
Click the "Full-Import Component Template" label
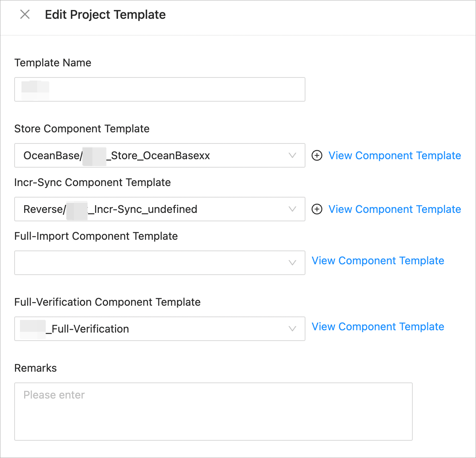click(96, 236)
